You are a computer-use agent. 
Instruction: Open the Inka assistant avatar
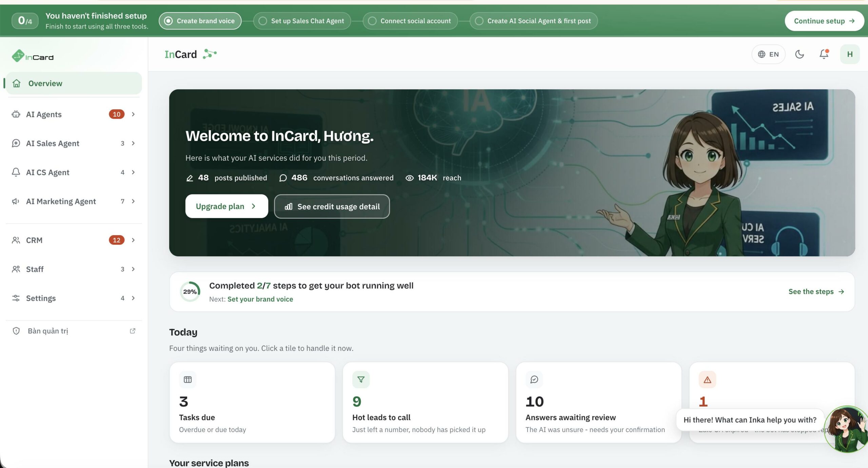click(846, 429)
